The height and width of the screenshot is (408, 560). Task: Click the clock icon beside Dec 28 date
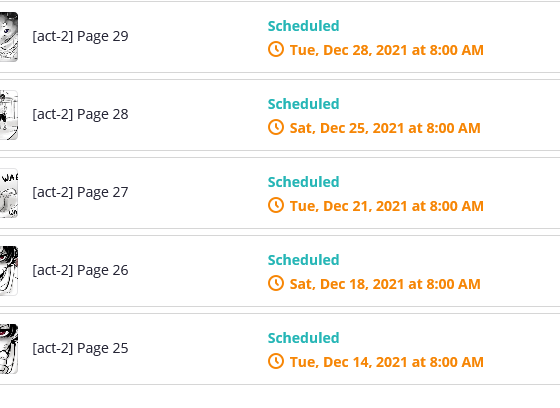[276, 49]
